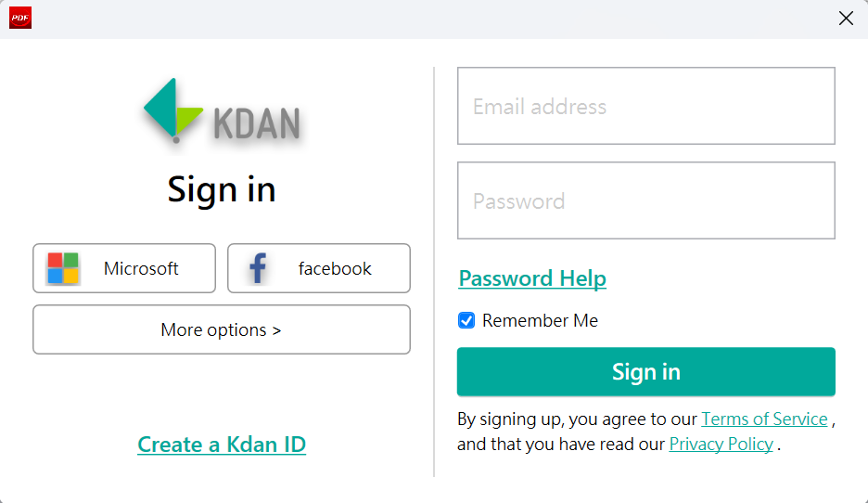The image size is (868, 503).
Task: Focus the Password input field
Action: click(646, 200)
